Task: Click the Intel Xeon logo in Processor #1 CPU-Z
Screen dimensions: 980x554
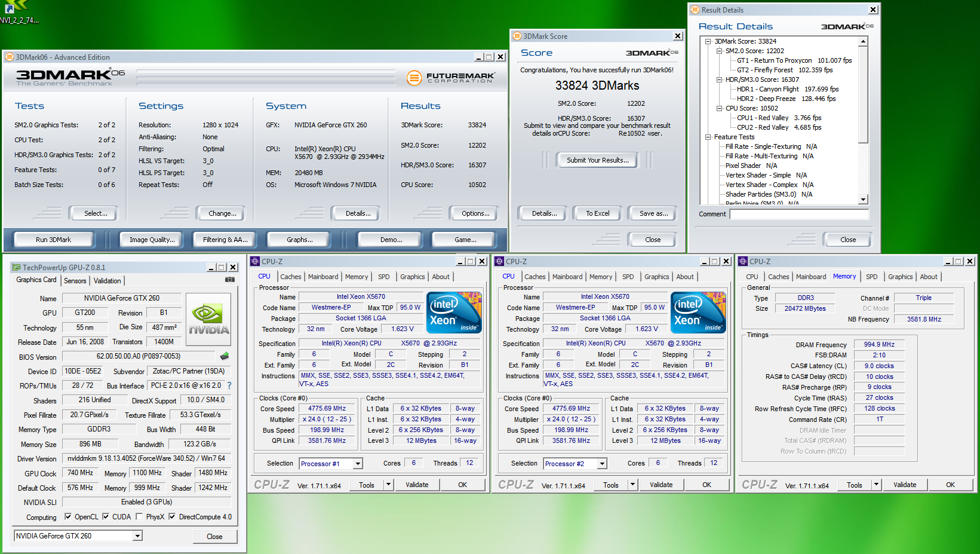Action: [454, 313]
